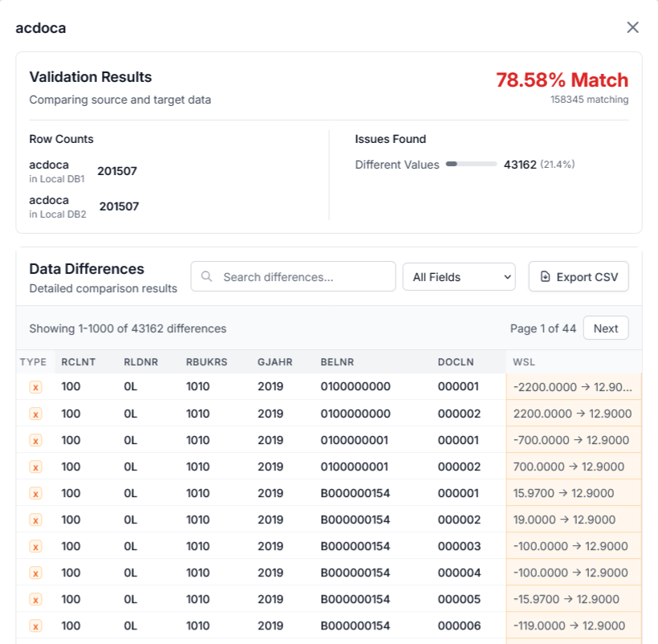Click the Different Values progress bar
The width and height of the screenshot is (658, 644).
tap(471, 165)
